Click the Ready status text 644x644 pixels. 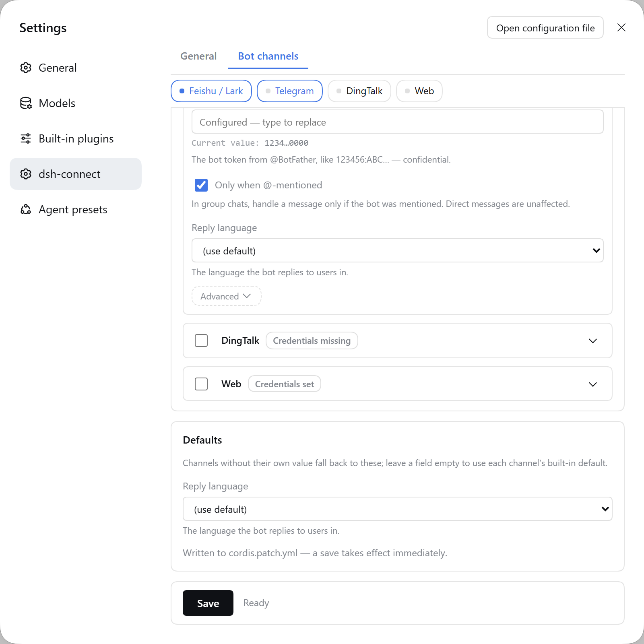256,603
